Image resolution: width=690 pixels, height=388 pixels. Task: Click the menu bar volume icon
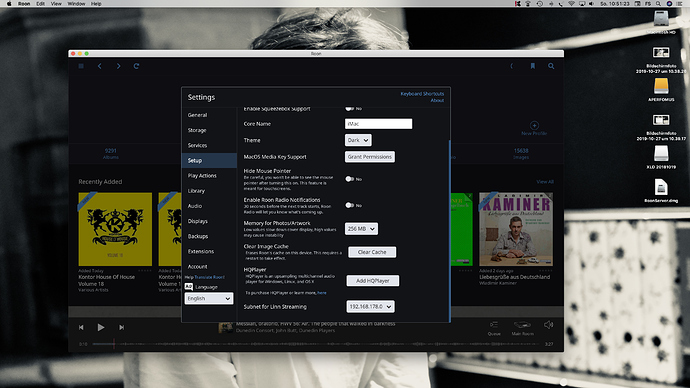591,4
